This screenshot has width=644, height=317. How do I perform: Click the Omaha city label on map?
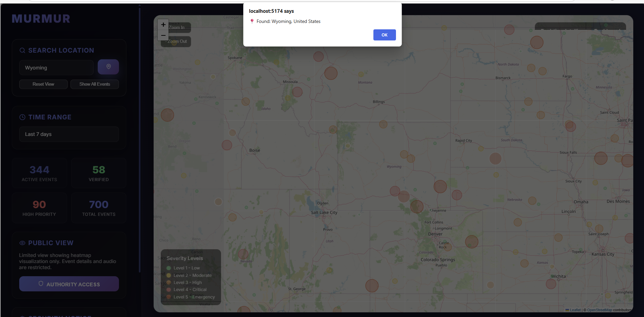pyautogui.click(x=581, y=202)
